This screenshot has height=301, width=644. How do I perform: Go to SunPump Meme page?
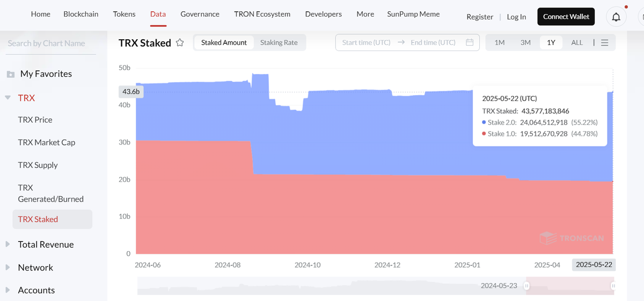413,14
